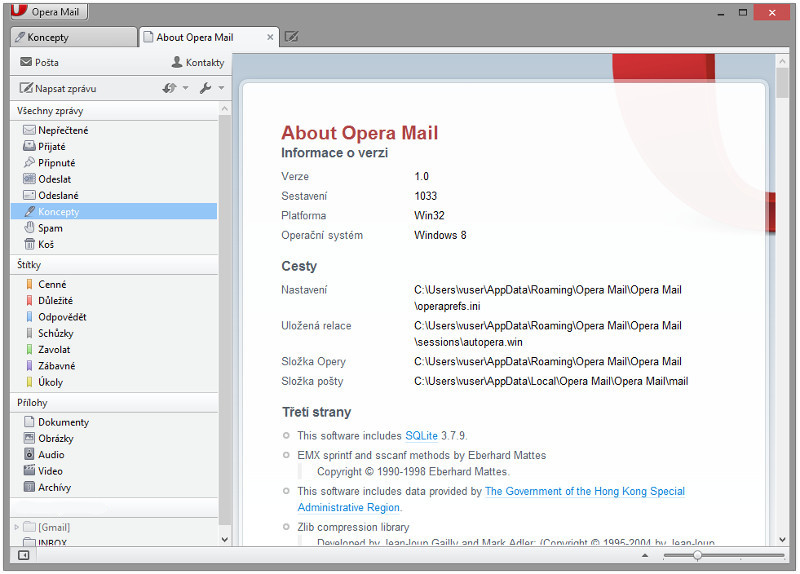The height and width of the screenshot is (574, 800).
Task: Select the Schůzky gray label
Action: tap(114, 333)
